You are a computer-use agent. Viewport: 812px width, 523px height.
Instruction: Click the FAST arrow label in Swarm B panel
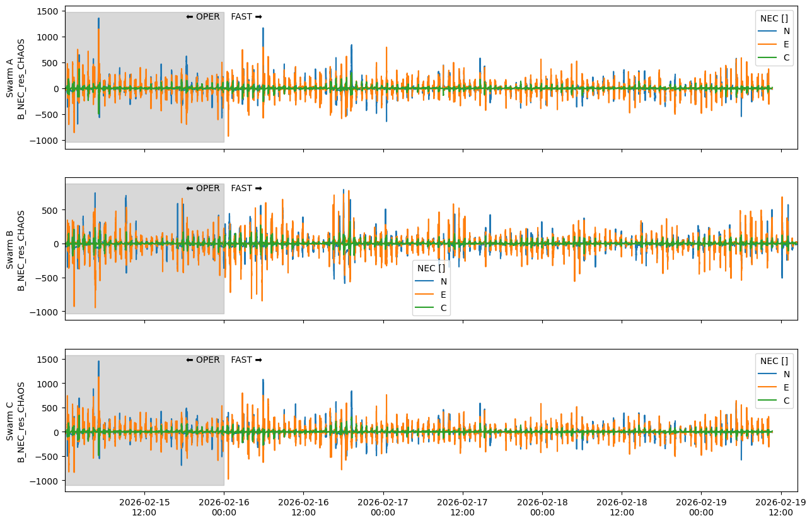click(x=246, y=188)
